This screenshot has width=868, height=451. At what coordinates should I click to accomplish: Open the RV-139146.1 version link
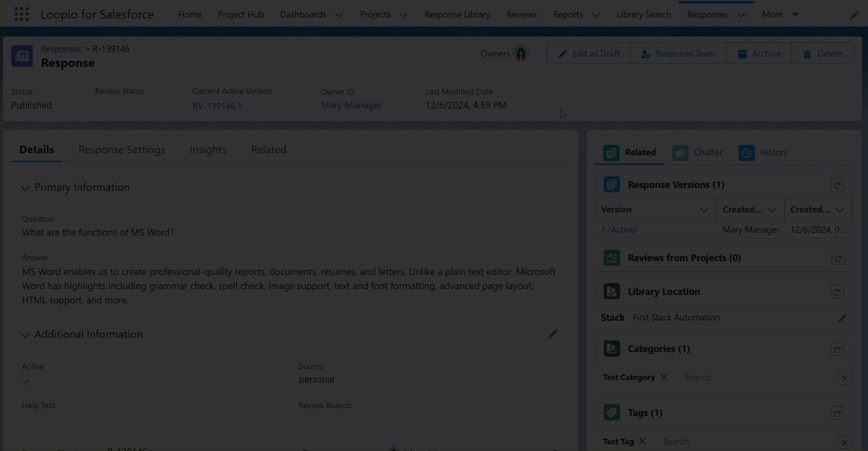pyautogui.click(x=217, y=106)
